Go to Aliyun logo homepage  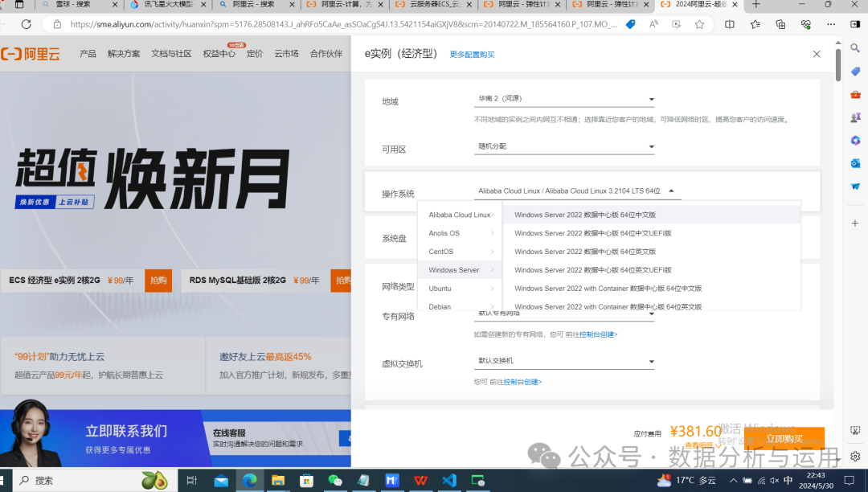(x=31, y=54)
